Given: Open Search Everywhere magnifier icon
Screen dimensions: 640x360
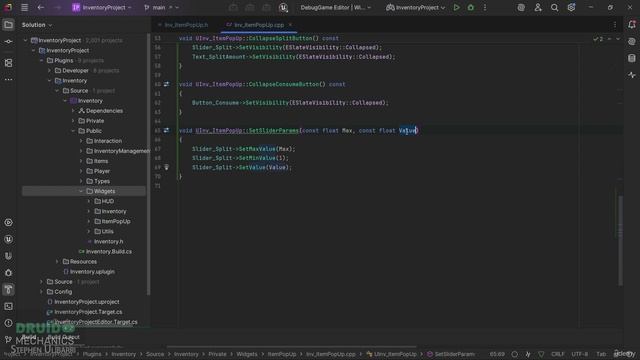Looking at the screenshot, I should pyautogui.click(x=554, y=7).
